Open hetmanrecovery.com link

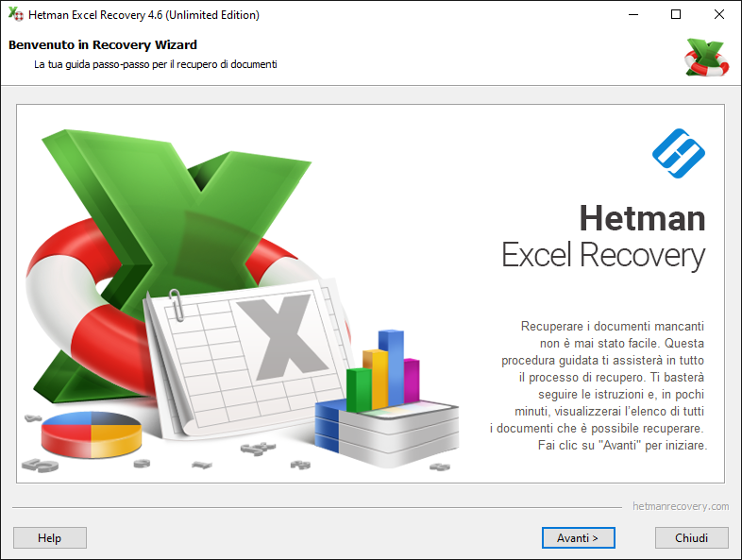pyautogui.click(x=681, y=506)
